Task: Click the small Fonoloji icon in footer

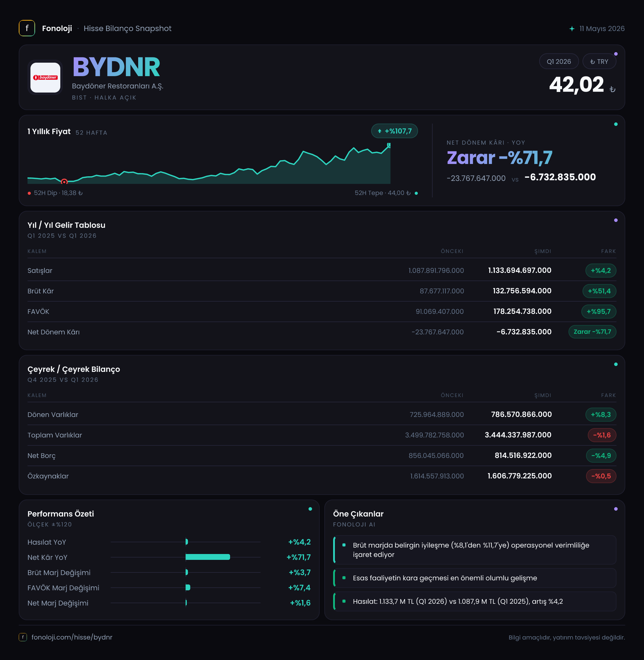Action: point(23,637)
